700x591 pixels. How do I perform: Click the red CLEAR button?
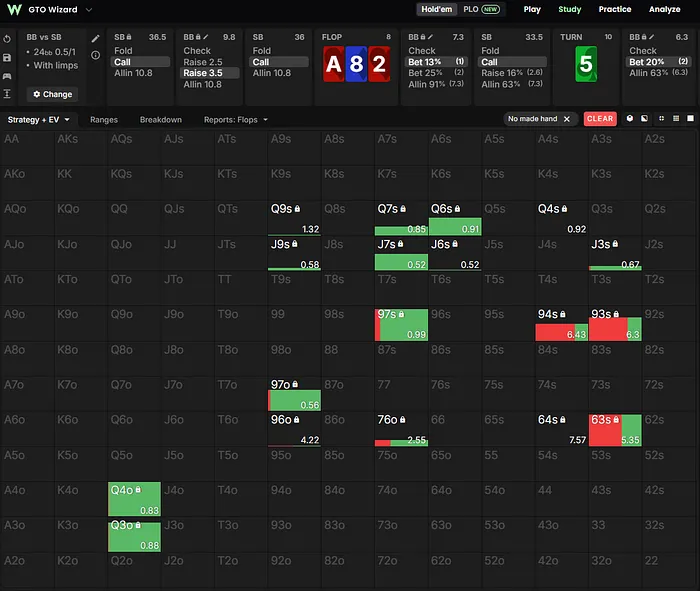[x=600, y=119]
